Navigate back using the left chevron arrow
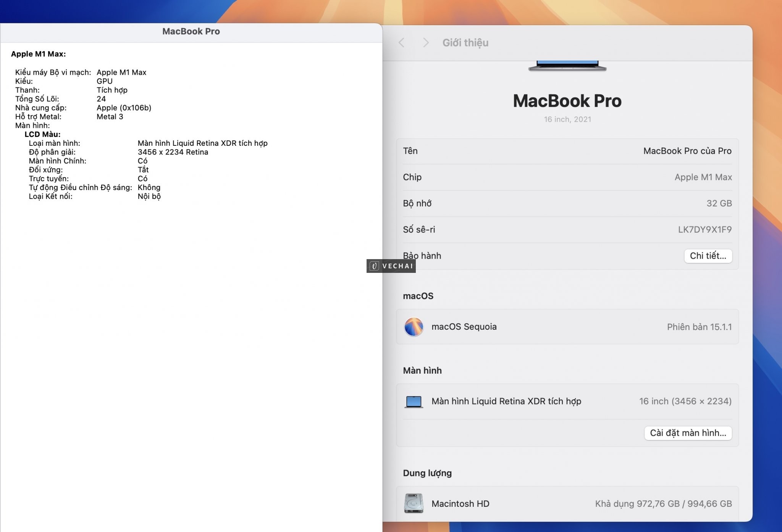Image resolution: width=782 pixels, height=532 pixels. [x=401, y=43]
